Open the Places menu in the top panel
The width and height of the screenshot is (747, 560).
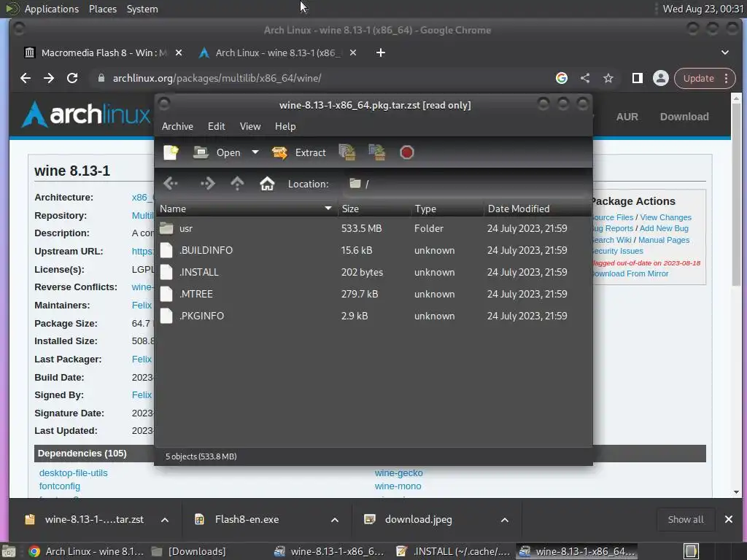click(x=102, y=9)
